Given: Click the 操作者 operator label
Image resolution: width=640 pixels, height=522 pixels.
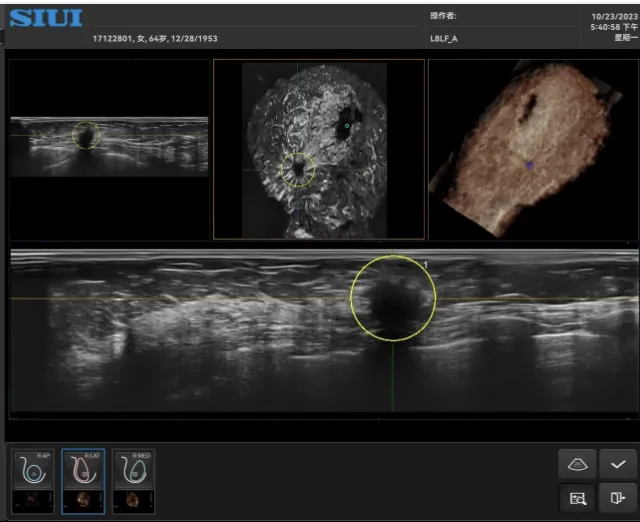Looking at the screenshot, I should pos(443,16).
